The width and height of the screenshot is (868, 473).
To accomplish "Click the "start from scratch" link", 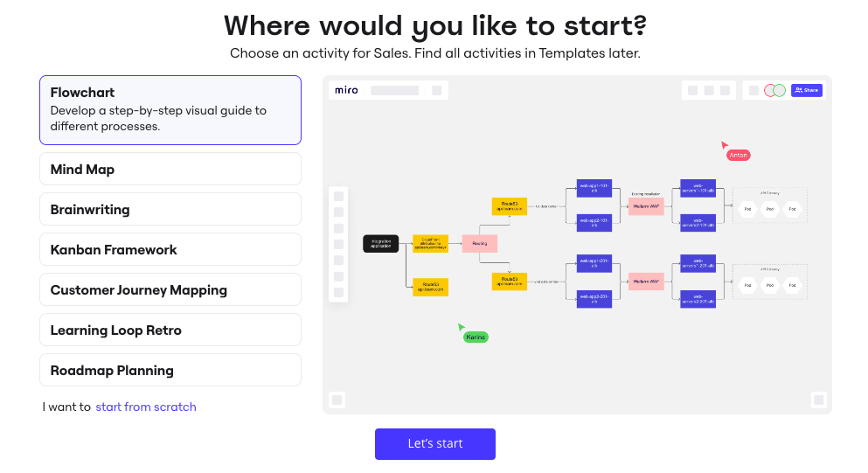I will 146,407.
